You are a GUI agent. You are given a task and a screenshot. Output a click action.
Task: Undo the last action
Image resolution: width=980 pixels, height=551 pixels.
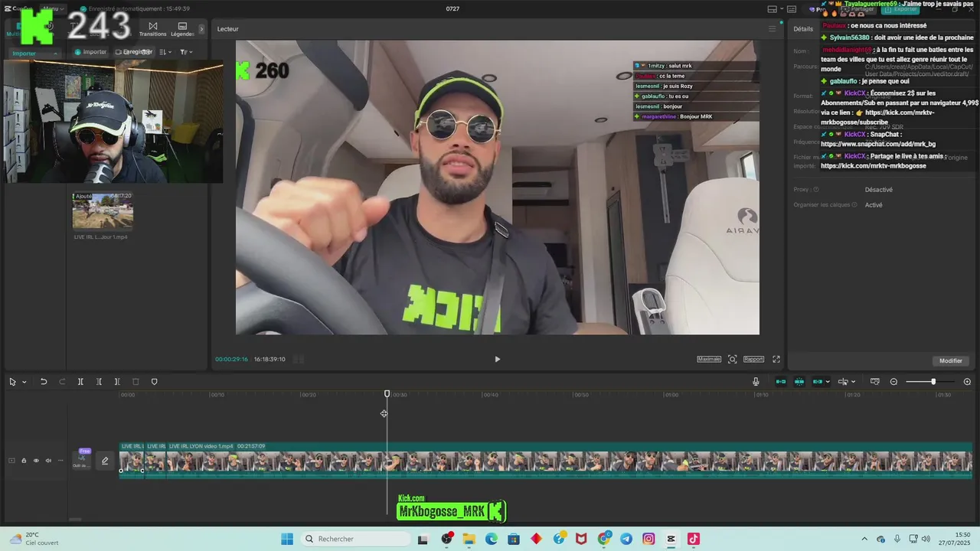click(x=44, y=382)
